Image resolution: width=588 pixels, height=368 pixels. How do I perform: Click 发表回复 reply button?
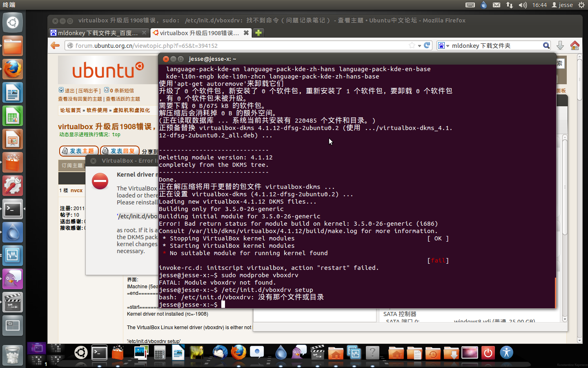click(120, 151)
